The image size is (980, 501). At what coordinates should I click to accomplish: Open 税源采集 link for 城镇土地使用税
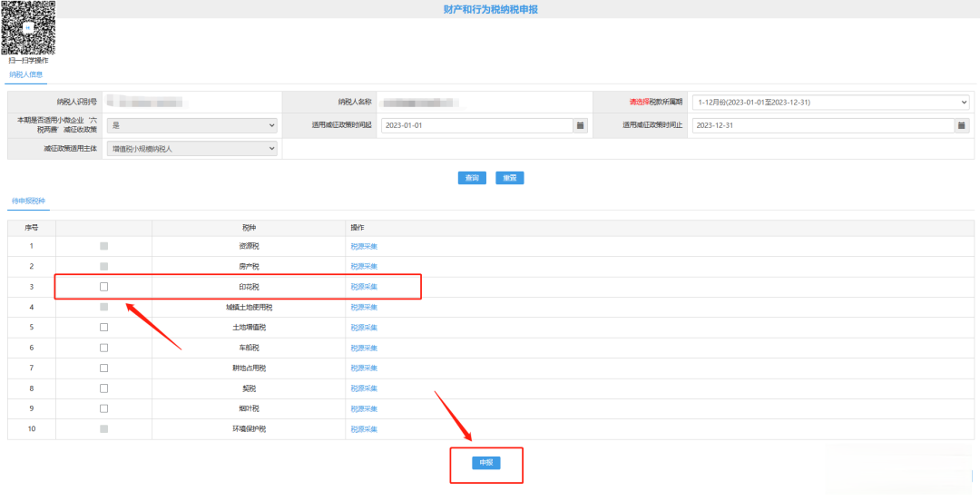(x=364, y=307)
